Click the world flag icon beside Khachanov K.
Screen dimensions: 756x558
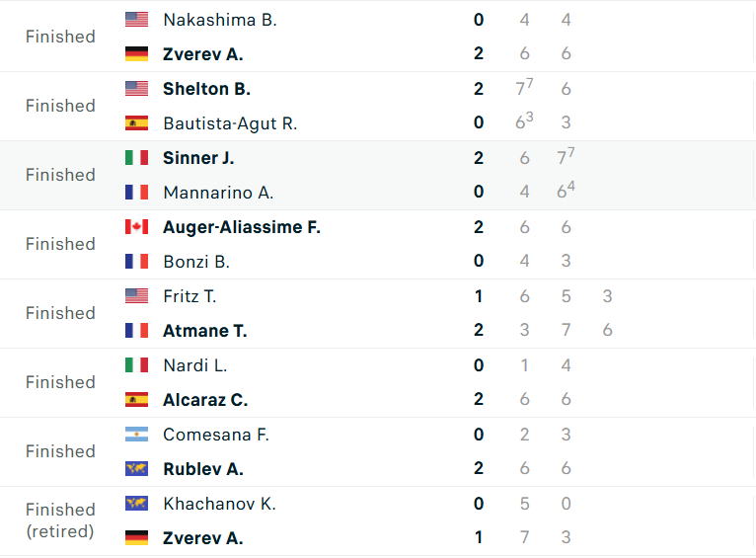136,504
